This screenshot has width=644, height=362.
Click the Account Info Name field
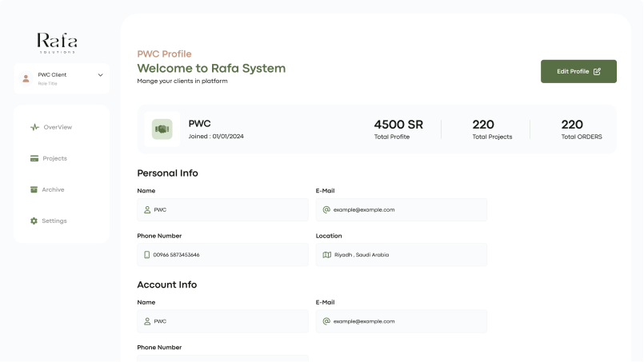[222, 321]
